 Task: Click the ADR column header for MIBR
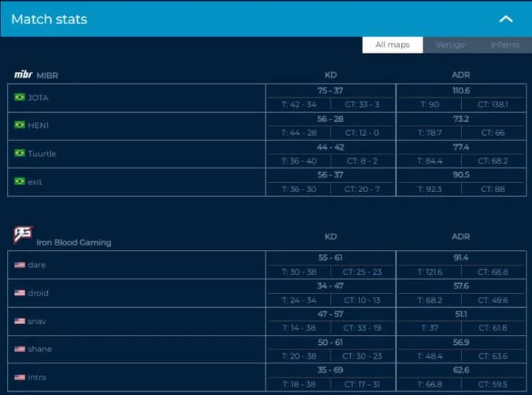[461, 75]
